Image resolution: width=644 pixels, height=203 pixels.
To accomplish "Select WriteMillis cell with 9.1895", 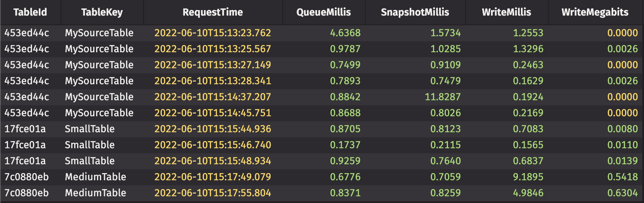I will [x=528, y=177].
